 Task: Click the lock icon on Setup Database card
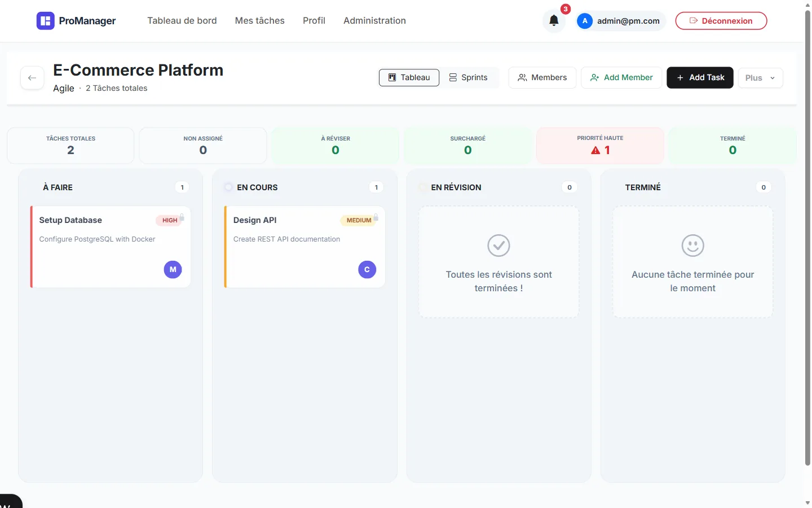pyautogui.click(x=182, y=217)
